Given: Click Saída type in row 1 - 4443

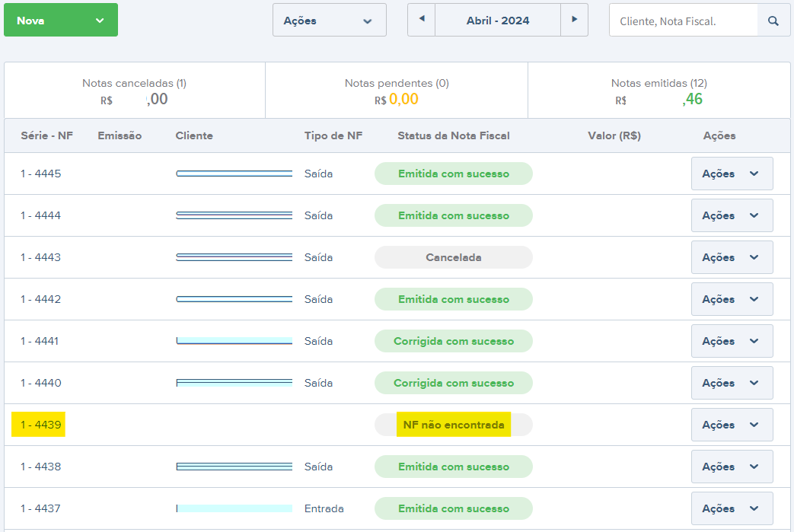Looking at the screenshot, I should 318,257.
